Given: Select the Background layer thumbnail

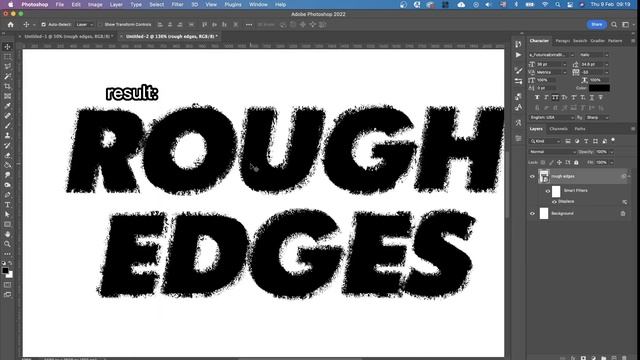Looking at the screenshot, I should click(x=544, y=213).
